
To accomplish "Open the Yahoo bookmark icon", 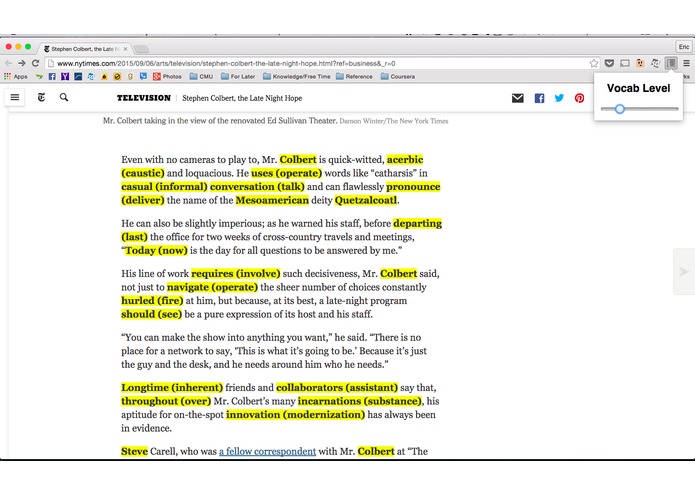I will (65, 77).
